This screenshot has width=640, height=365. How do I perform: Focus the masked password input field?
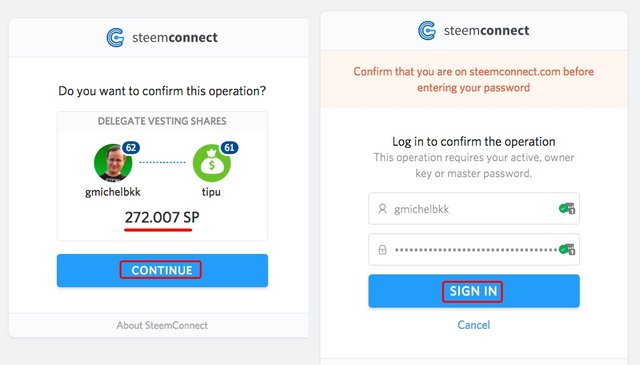point(474,249)
